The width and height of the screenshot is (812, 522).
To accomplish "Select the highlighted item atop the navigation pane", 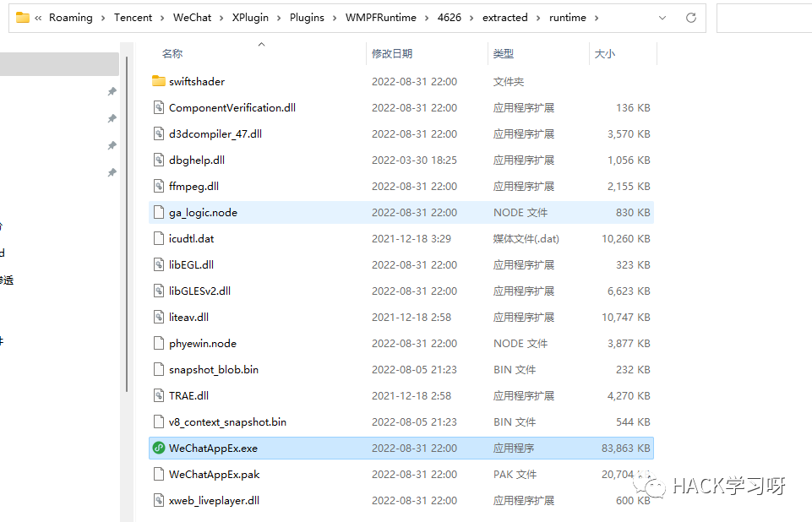I will click(x=59, y=64).
